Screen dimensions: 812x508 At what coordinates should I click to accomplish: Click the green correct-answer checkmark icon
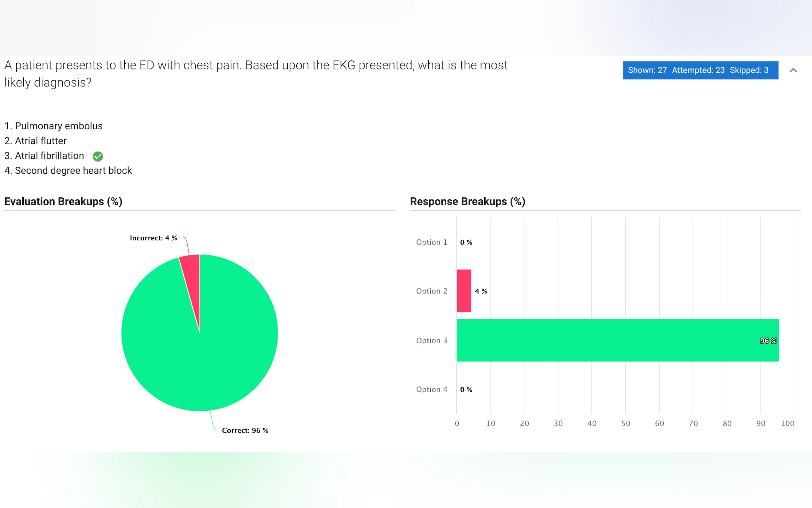point(98,156)
